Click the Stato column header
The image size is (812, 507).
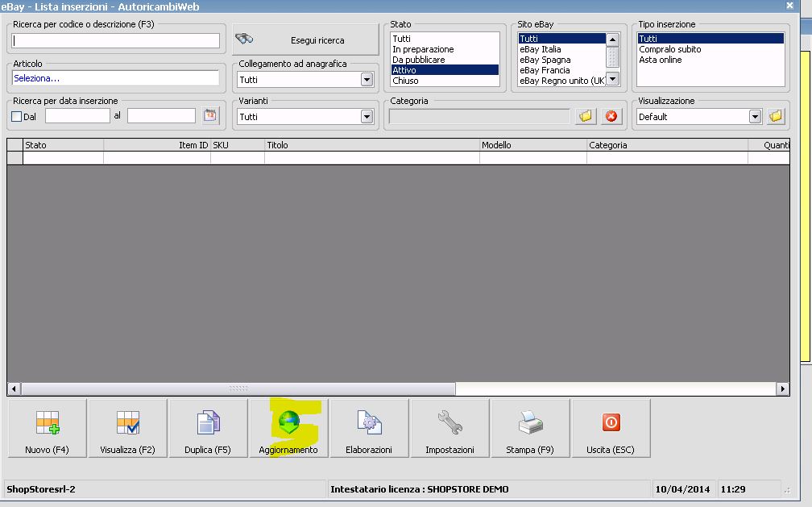[63, 145]
